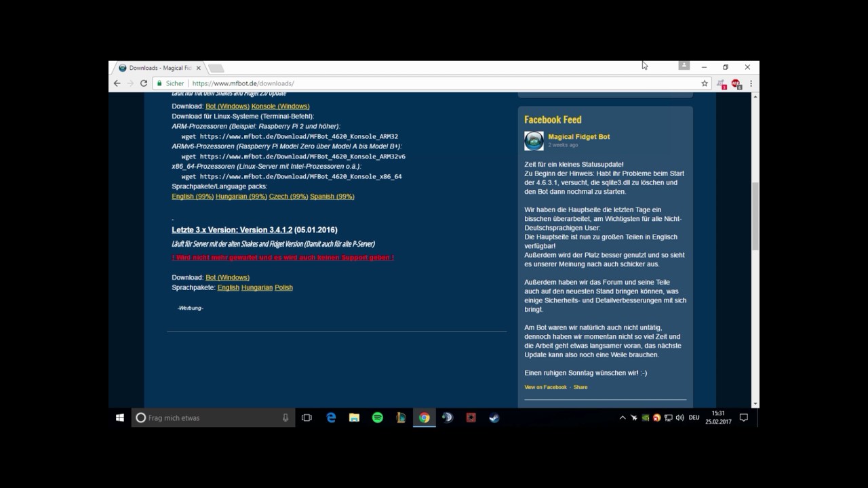Open Task View in the taskbar
The image size is (868, 488).
[x=307, y=418]
